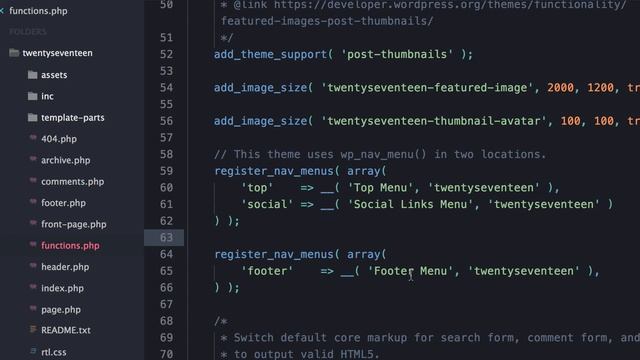The height and width of the screenshot is (360, 640).
Task: Click the file icon beside front-page.php
Action: click(33, 223)
